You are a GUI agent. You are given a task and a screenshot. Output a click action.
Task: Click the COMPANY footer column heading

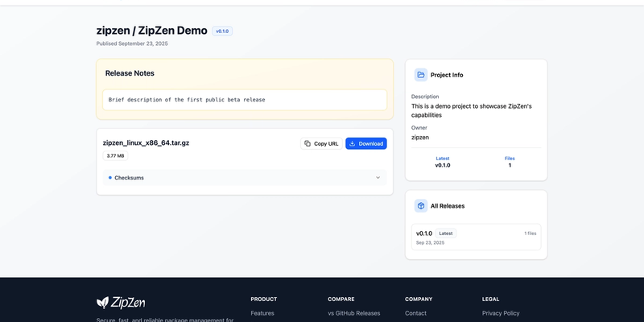[x=419, y=299]
